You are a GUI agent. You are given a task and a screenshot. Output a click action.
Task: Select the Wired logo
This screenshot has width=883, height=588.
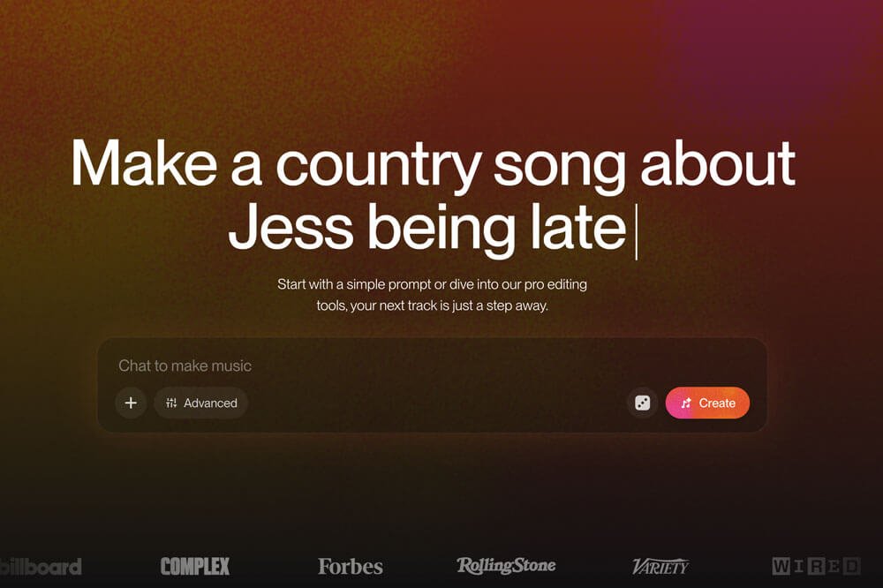click(x=816, y=566)
